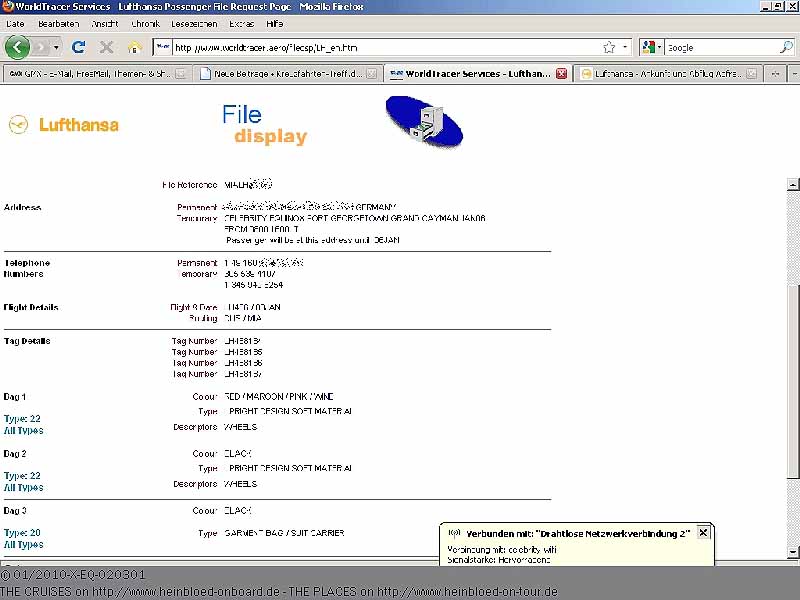
Task: Switch to the Neue Beiträge Kreuzfahrten-Treff tab
Action: pos(283,73)
